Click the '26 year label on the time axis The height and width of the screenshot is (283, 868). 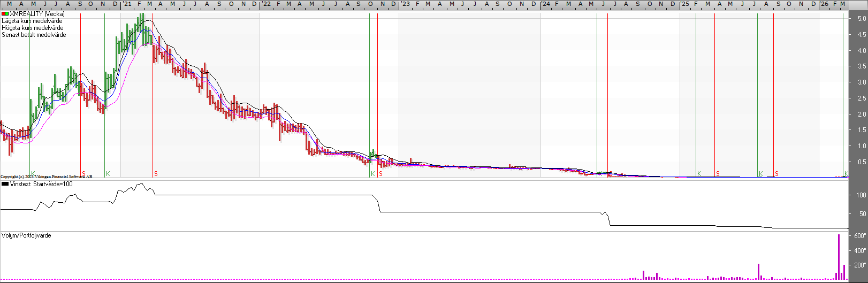point(824,4)
